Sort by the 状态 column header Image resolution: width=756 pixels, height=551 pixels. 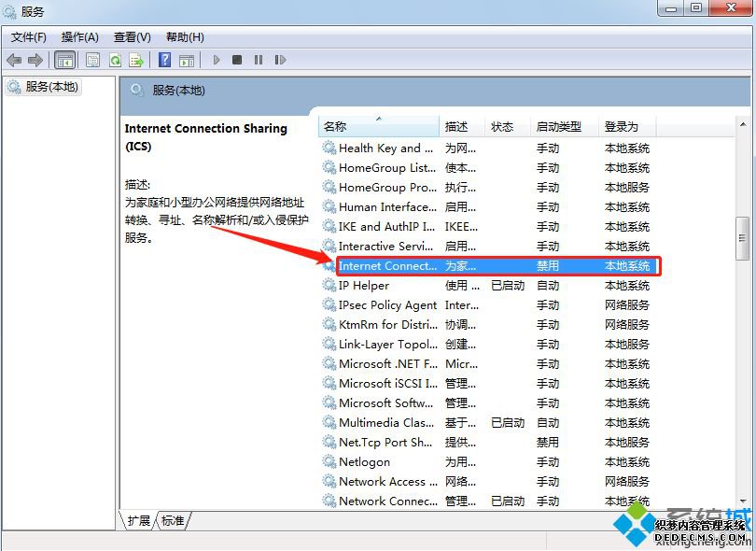[507, 126]
